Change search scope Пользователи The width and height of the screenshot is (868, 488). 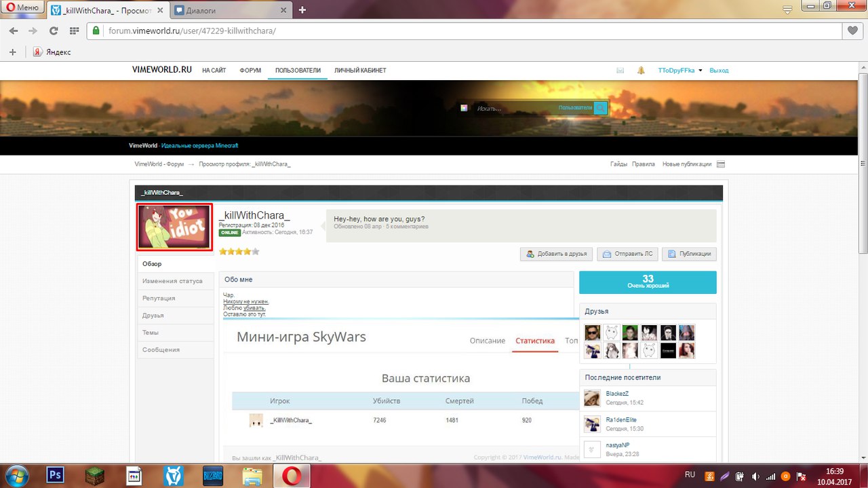tap(574, 108)
